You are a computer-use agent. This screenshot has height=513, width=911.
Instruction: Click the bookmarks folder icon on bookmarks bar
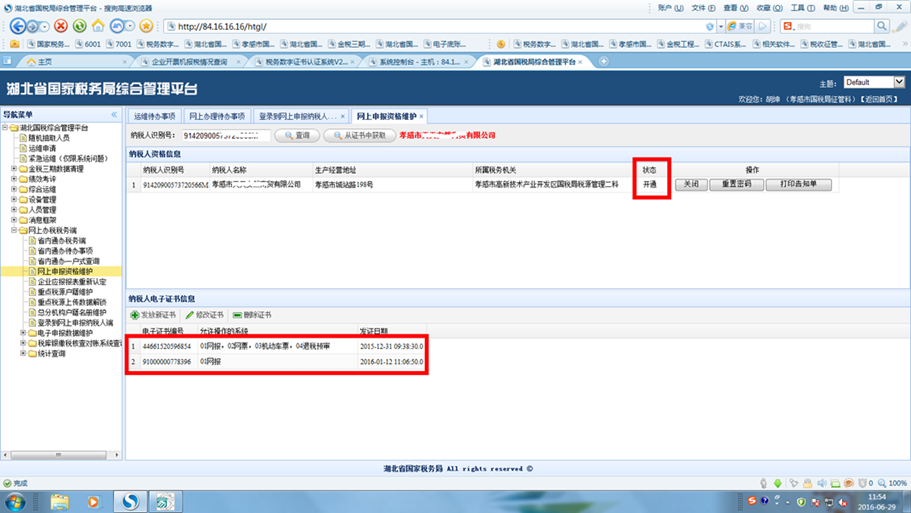coord(15,44)
